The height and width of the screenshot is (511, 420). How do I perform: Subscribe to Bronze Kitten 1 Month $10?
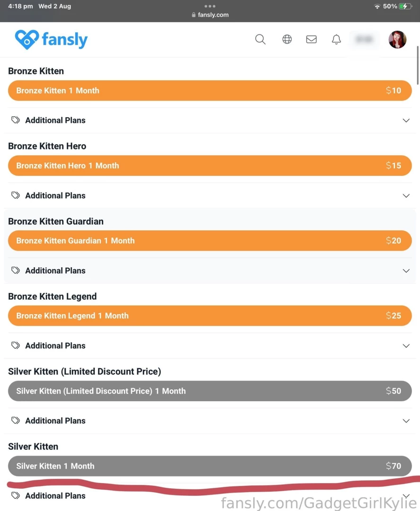(210, 90)
